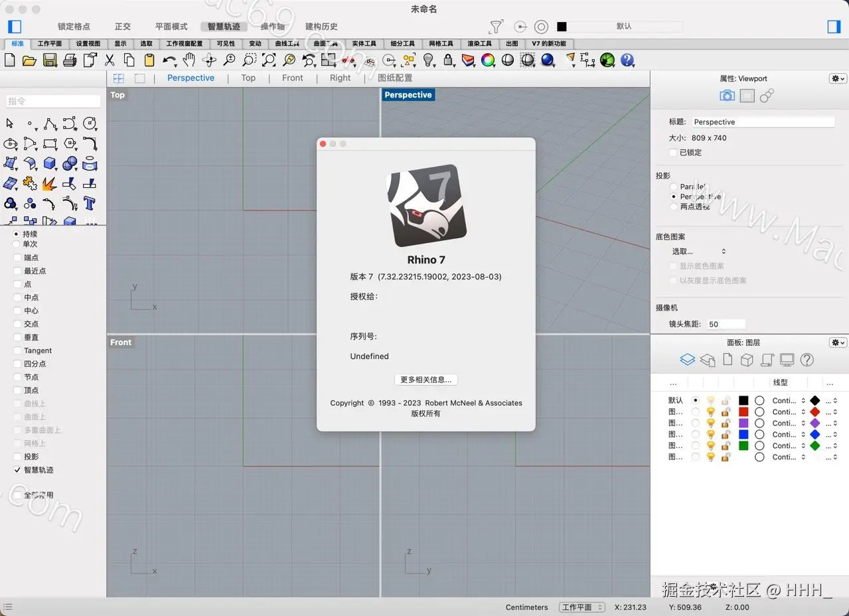Select the 两点透视 projection radio

coord(674,206)
